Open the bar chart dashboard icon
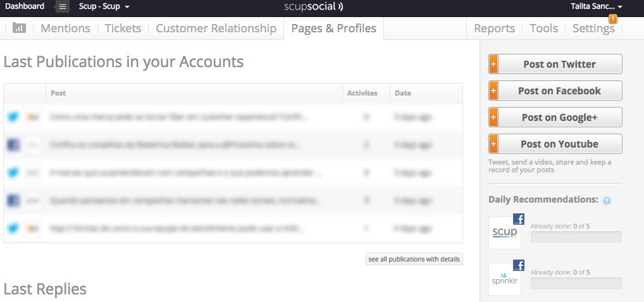Viewport: 644px width, 302px height. click(20, 28)
